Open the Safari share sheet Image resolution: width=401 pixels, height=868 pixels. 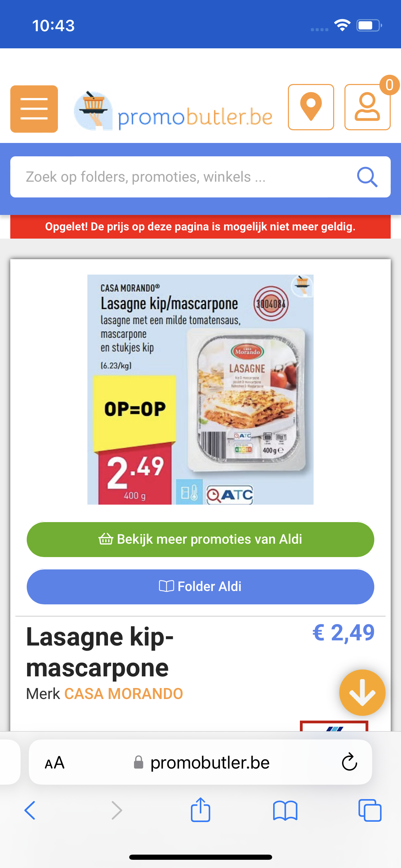tap(200, 810)
